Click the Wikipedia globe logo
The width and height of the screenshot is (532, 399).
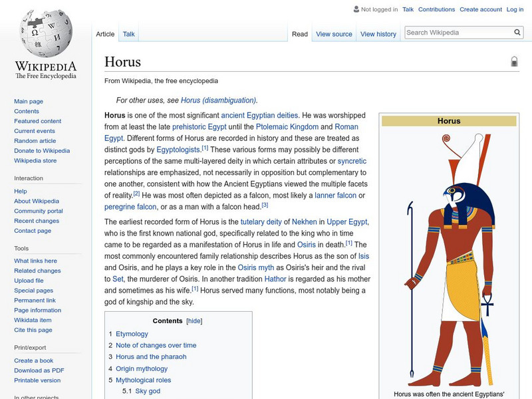tap(46, 34)
